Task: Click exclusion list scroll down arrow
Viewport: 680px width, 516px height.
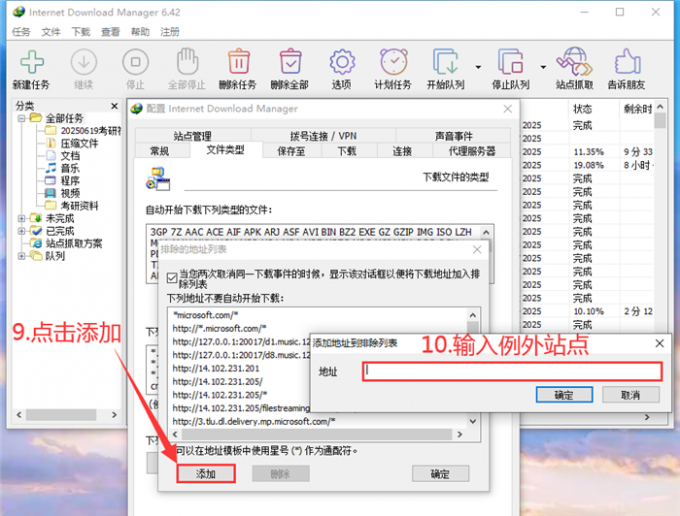Action: (x=473, y=421)
